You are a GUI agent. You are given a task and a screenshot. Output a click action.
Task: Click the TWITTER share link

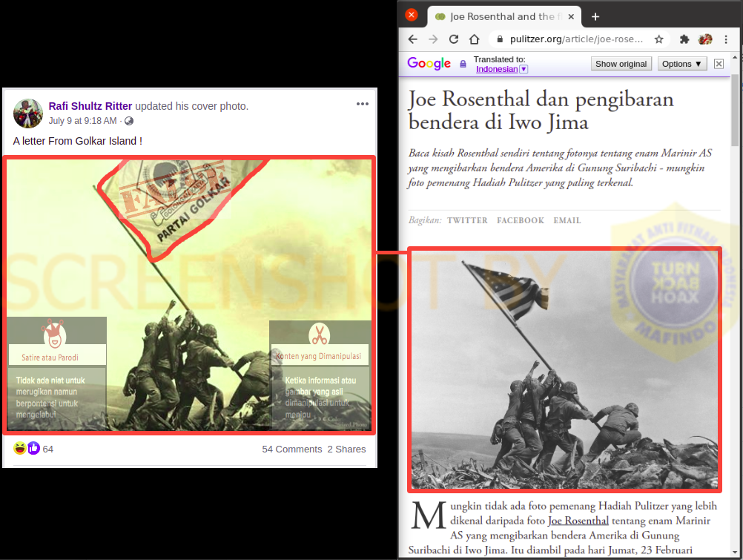click(467, 220)
